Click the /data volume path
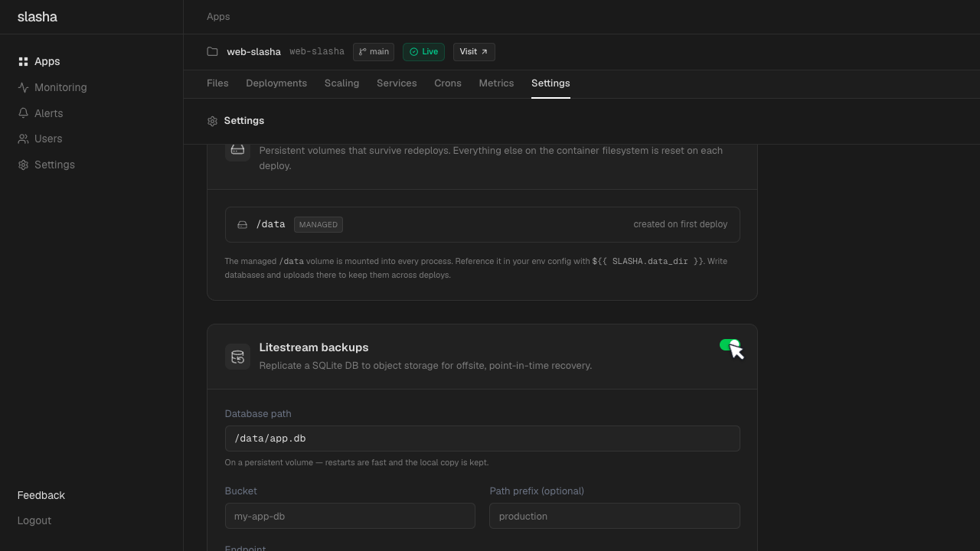This screenshot has width=980, height=551. coord(271,224)
